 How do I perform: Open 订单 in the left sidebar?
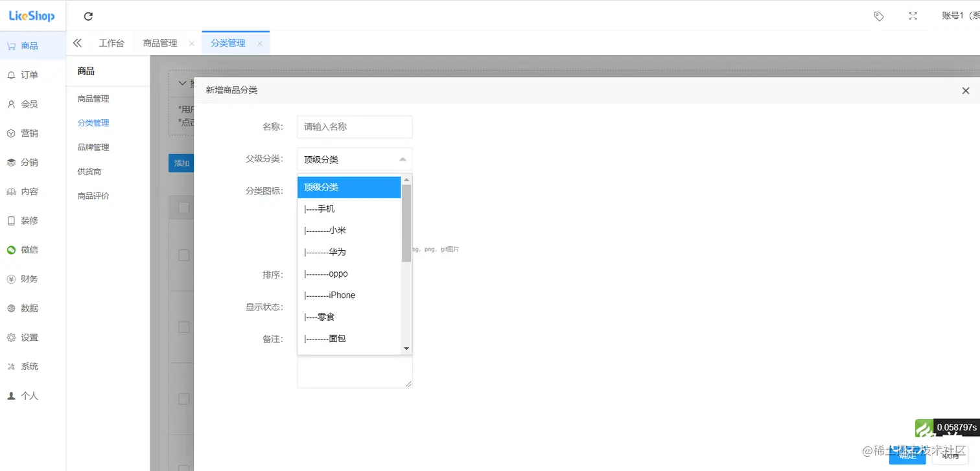click(x=33, y=75)
